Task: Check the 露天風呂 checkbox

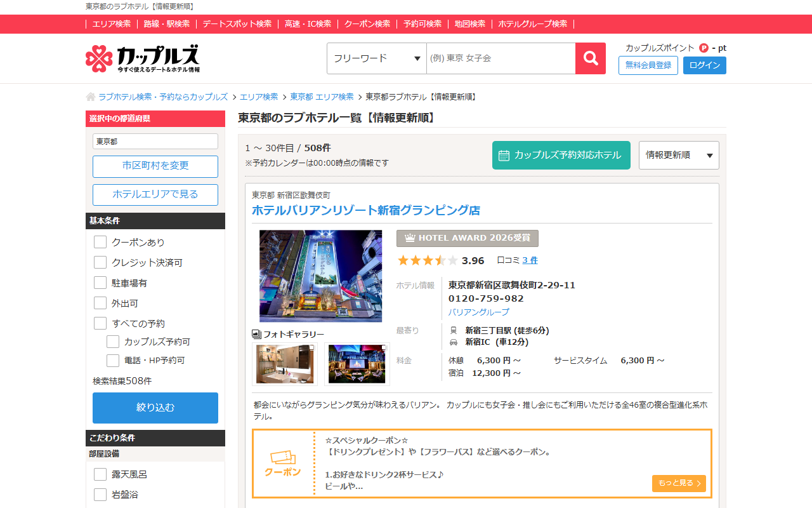Action: 100,474
